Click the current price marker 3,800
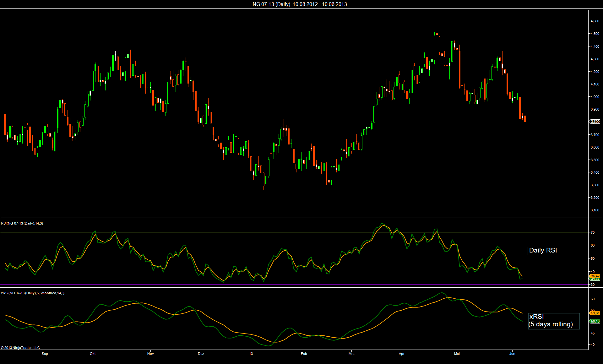603x364 pixels. pyautogui.click(x=595, y=122)
